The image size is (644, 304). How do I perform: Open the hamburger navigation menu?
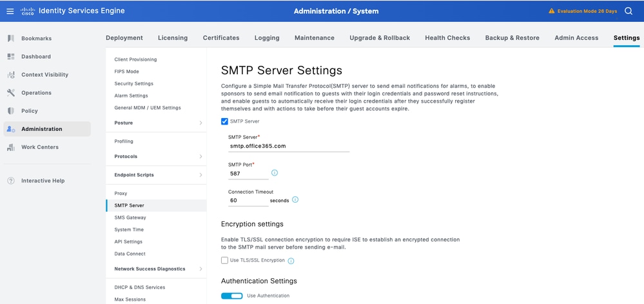tap(10, 11)
